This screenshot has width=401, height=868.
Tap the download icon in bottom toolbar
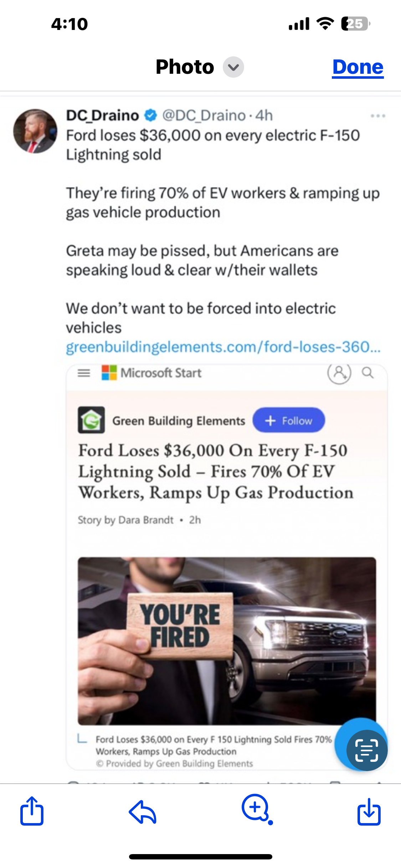(x=369, y=812)
